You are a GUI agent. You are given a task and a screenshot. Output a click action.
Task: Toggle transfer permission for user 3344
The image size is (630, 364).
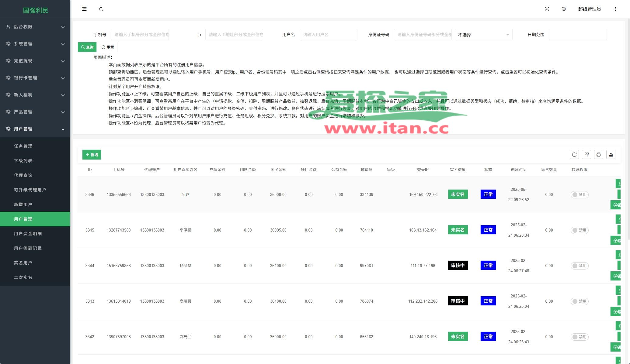(579, 266)
